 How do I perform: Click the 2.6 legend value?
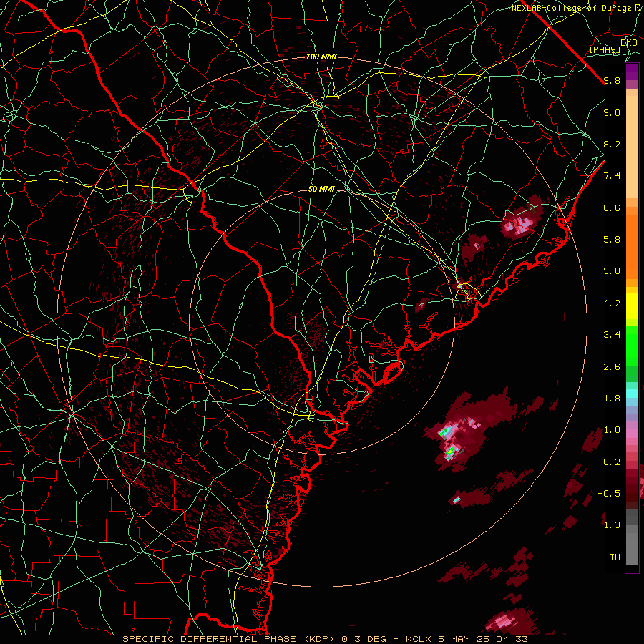[x=612, y=367]
